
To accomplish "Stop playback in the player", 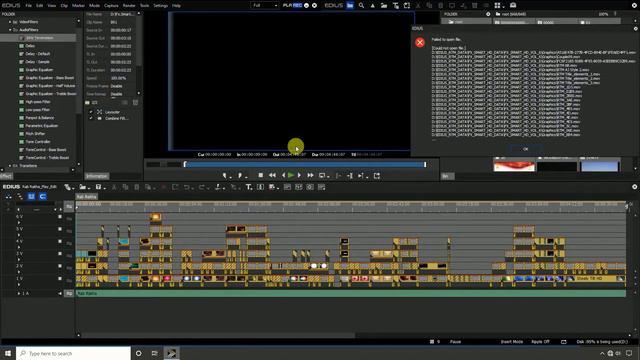I will (x=260, y=176).
